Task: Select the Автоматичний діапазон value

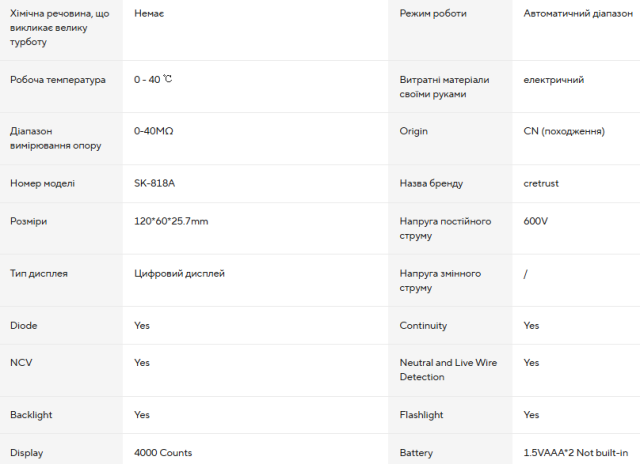Action: coord(578,13)
